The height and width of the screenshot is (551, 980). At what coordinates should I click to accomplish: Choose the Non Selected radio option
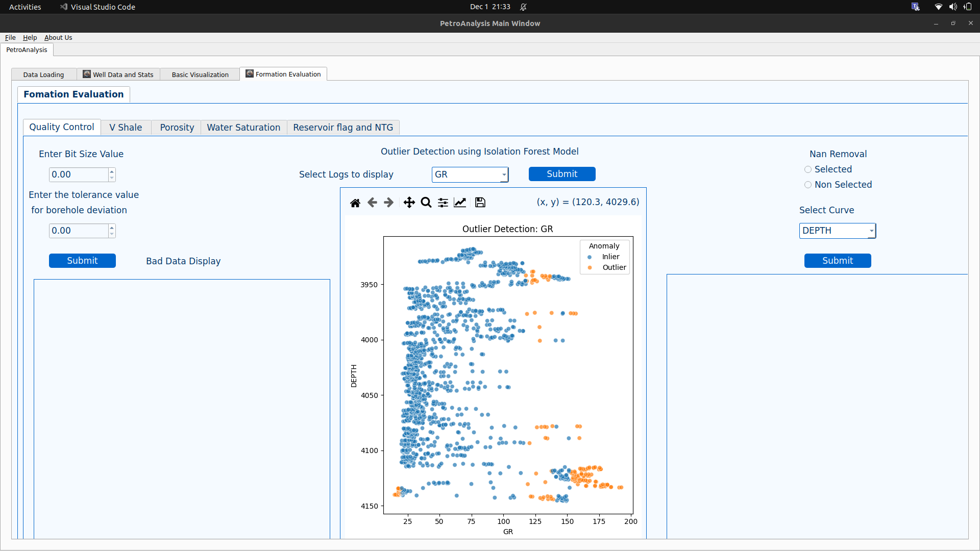click(x=808, y=185)
